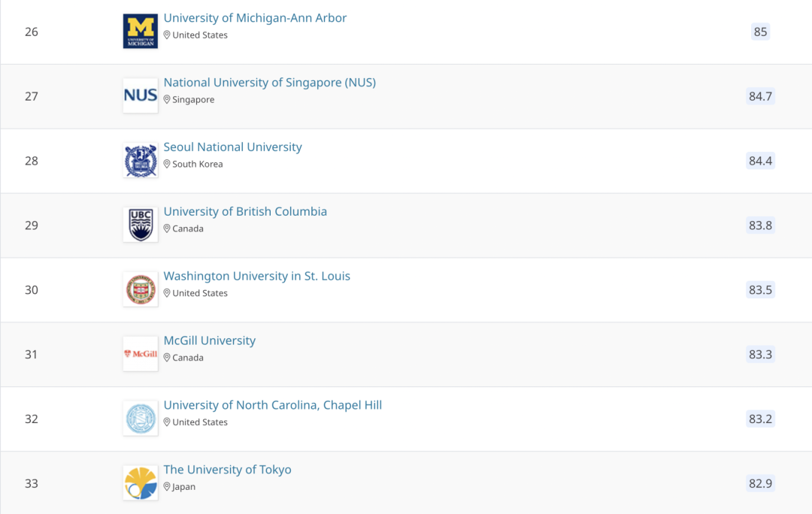Click the South Korea location label
This screenshot has height=514, width=812.
pyautogui.click(x=197, y=165)
